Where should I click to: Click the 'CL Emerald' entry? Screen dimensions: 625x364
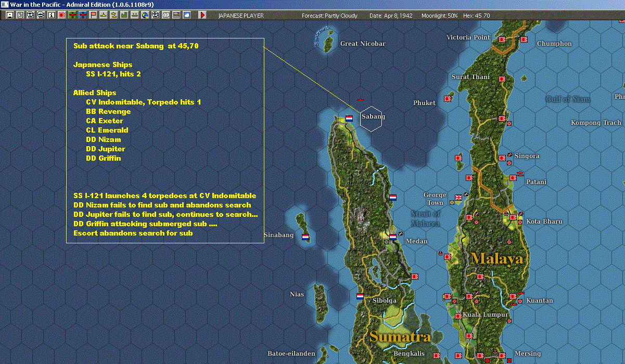107,131
